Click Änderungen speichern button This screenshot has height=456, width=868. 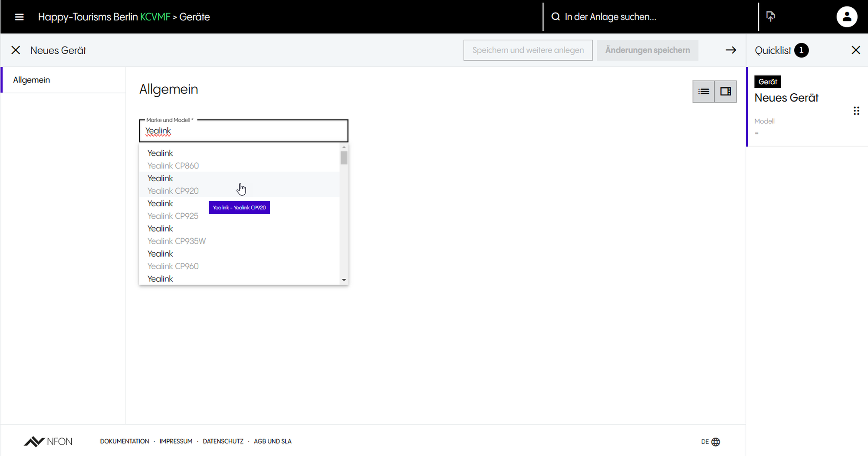[x=647, y=50]
